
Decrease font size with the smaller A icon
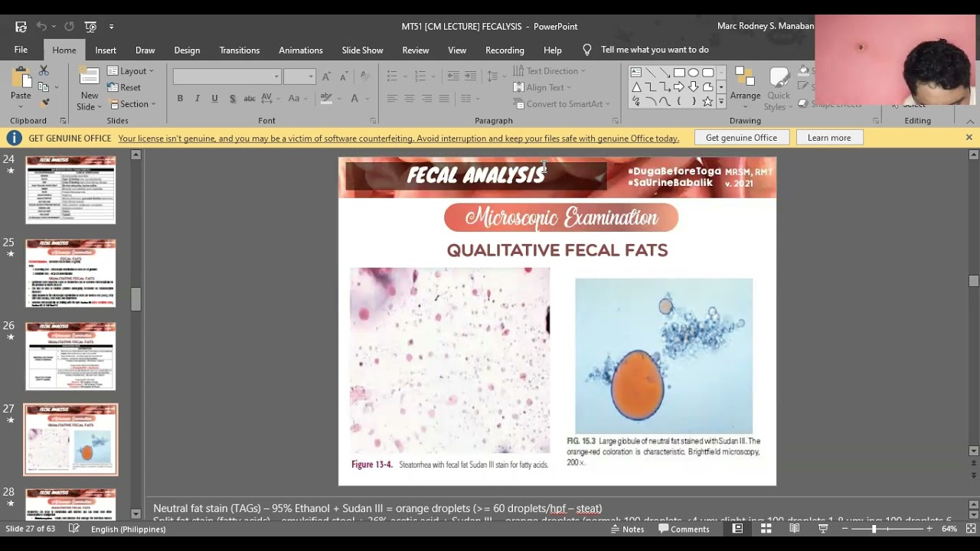(x=344, y=77)
